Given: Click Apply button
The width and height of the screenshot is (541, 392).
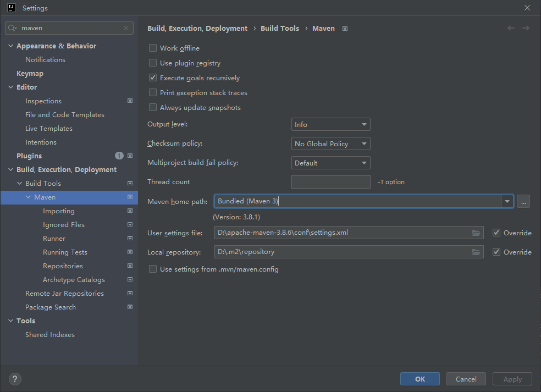Looking at the screenshot, I should click(512, 379).
